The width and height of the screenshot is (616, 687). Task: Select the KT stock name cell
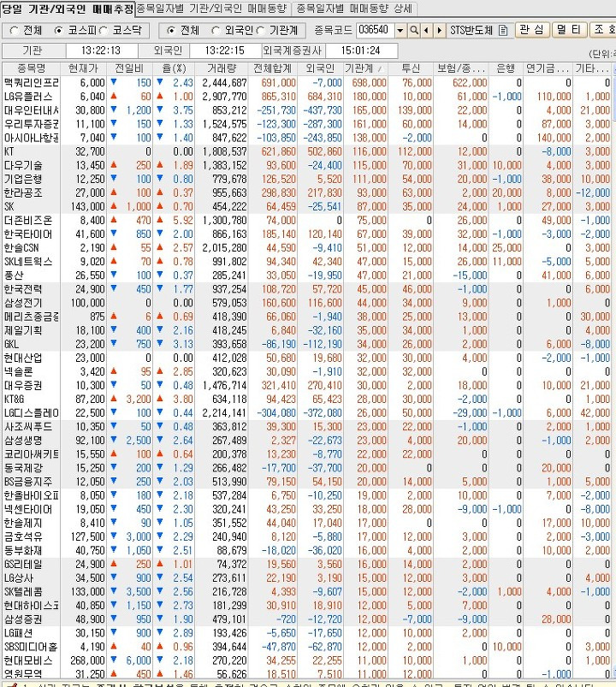coord(9,151)
